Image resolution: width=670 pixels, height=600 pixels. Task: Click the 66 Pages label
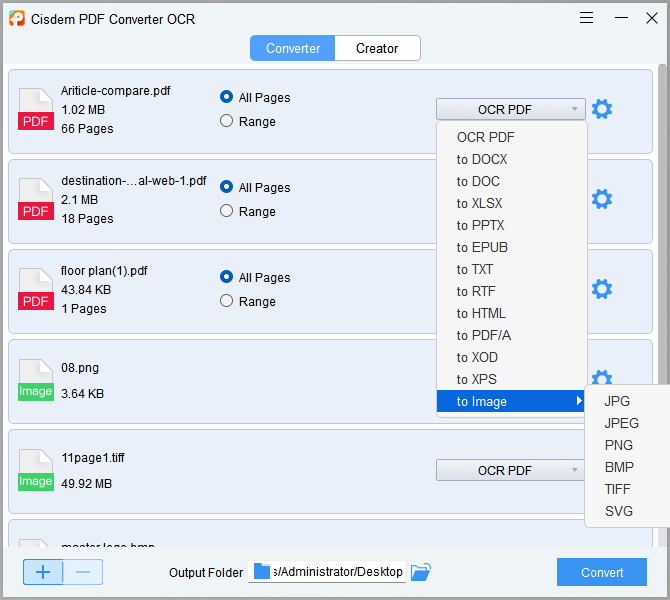click(x=87, y=129)
